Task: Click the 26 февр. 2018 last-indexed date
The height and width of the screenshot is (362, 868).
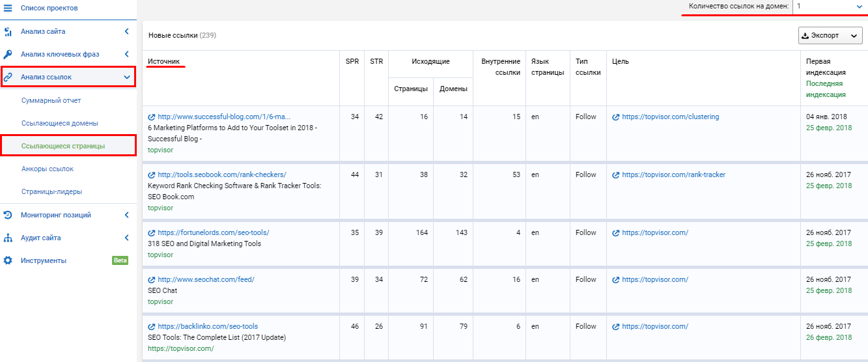Action: [829, 338]
